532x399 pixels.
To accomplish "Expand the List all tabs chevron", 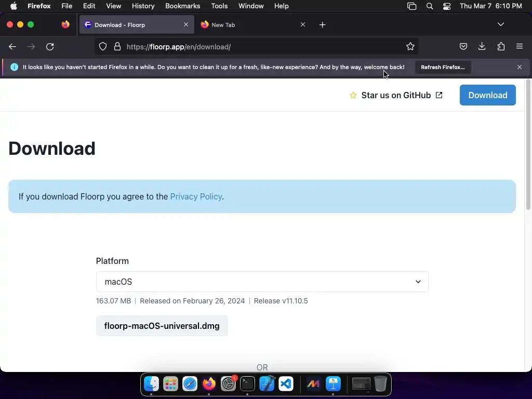I will click(501, 24).
